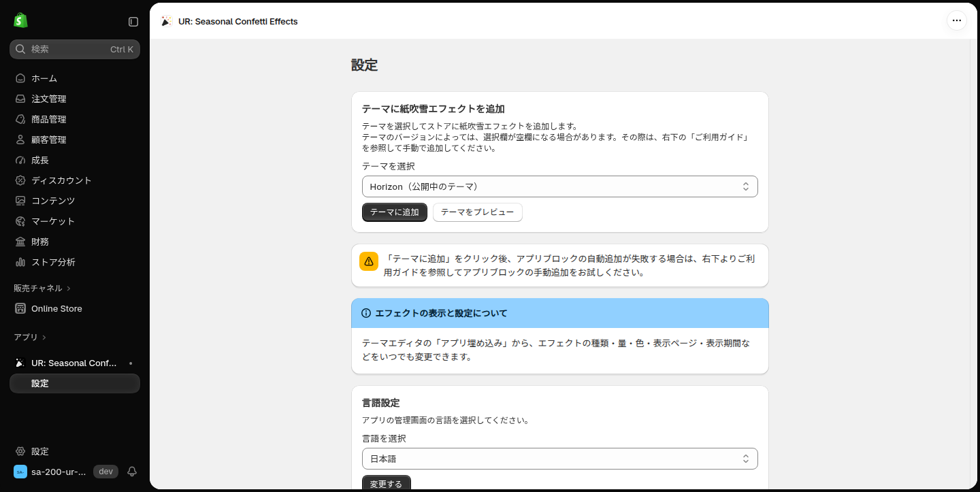Image resolution: width=980 pixels, height=492 pixels.
Task: Click the 成長 gauge icon
Action: 20,160
